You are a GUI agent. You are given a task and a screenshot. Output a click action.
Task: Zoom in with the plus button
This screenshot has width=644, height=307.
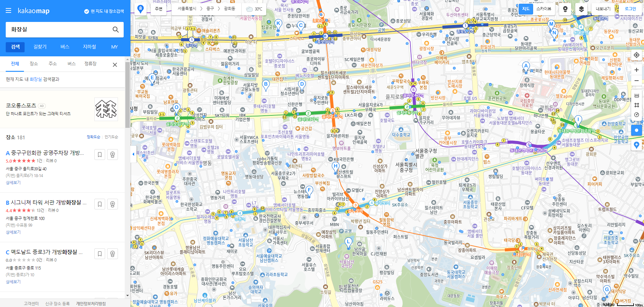(x=637, y=70)
